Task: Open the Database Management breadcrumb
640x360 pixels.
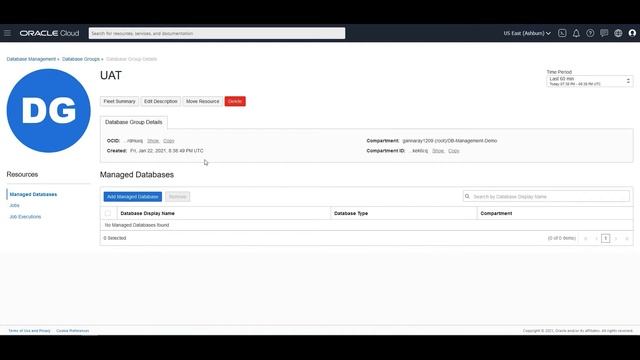Action: [31, 59]
